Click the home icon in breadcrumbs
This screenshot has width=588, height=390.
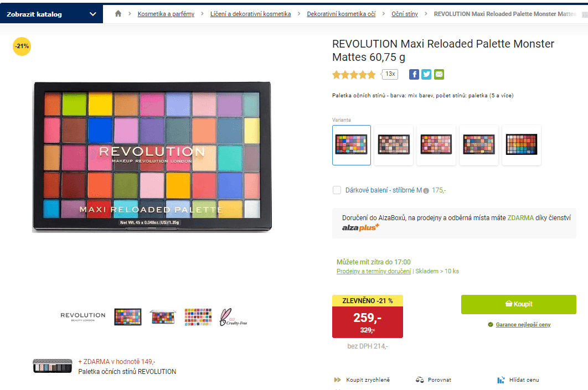click(x=118, y=14)
